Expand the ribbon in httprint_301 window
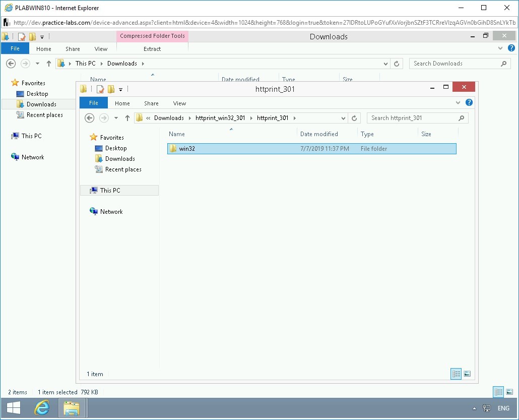Viewport: 519px width, 420px height. pos(458,103)
